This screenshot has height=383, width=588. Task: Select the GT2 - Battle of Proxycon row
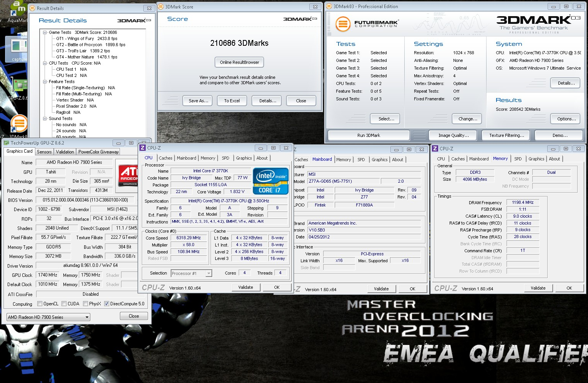click(x=91, y=45)
